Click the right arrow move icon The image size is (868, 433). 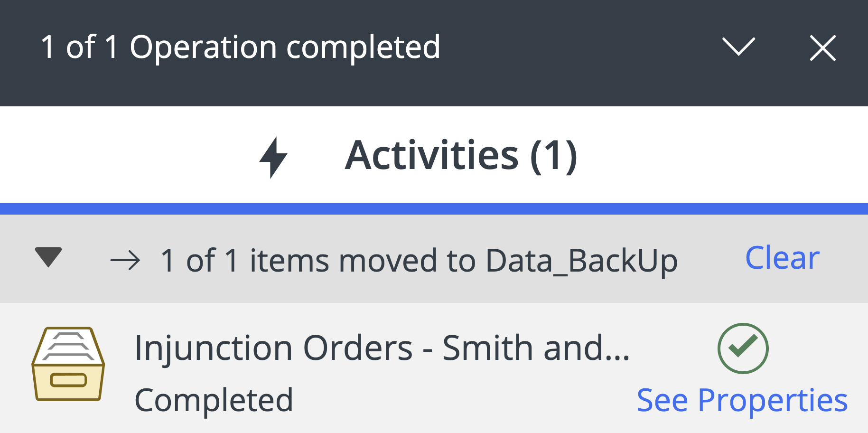125,261
